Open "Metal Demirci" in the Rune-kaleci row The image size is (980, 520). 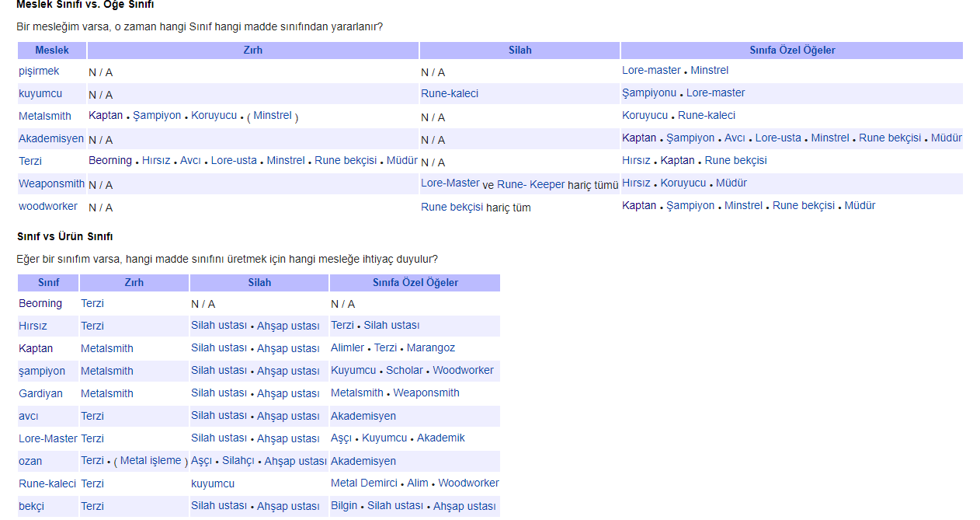point(364,483)
